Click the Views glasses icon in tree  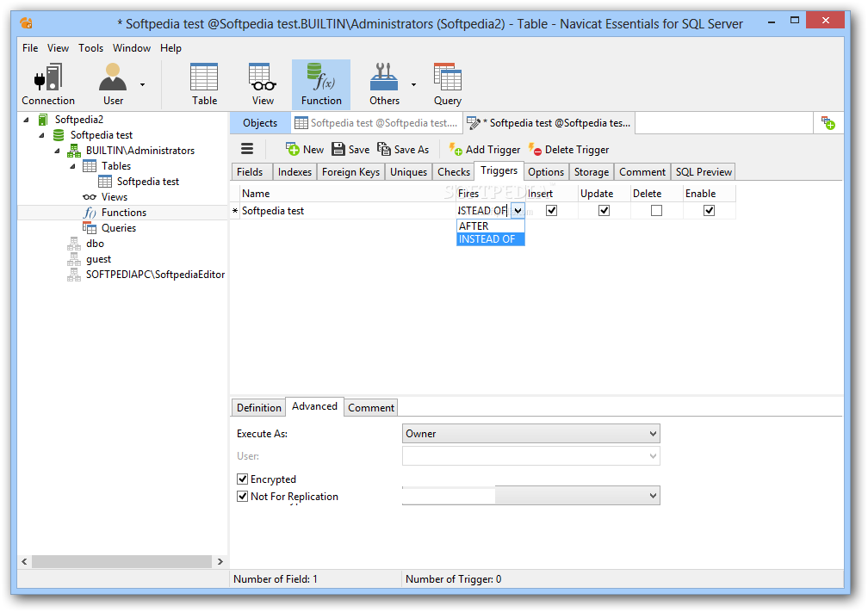pos(90,197)
